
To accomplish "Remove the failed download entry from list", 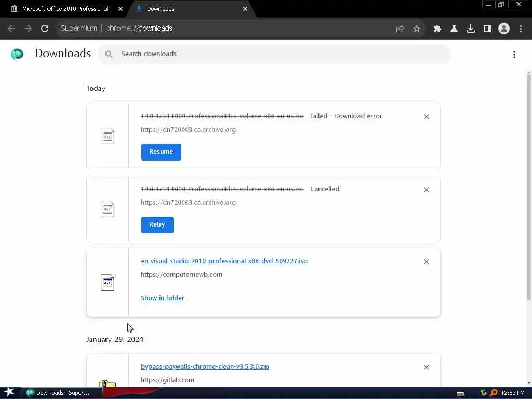I will point(427,117).
